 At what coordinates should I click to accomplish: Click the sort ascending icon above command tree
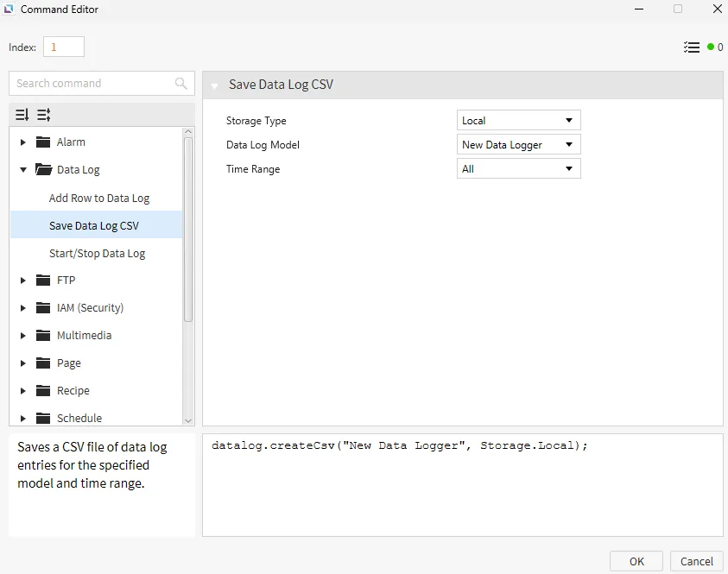click(44, 115)
